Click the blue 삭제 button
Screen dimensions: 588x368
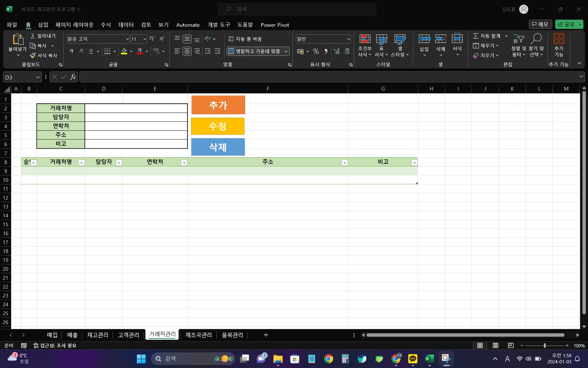click(218, 147)
